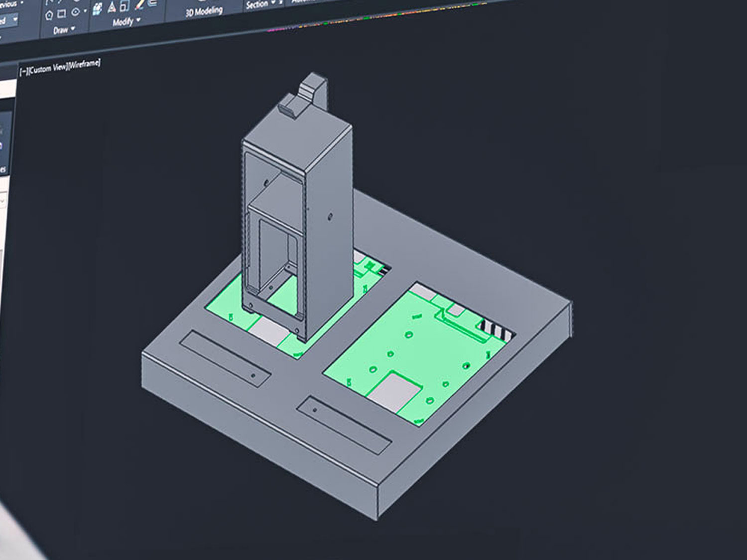Viewport: 747px width, 560px height.
Task: Click the mirror triangle modify icon
Action: (112, 7)
